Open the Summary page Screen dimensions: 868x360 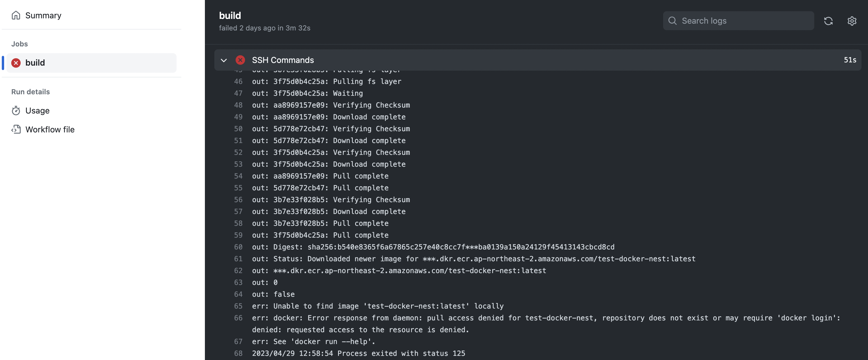coord(43,16)
